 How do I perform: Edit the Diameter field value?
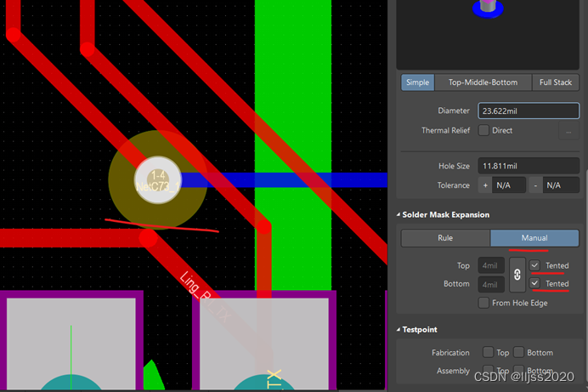529,111
